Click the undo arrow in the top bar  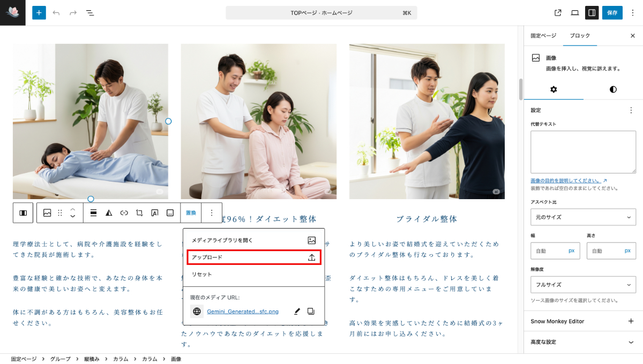(x=56, y=12)
